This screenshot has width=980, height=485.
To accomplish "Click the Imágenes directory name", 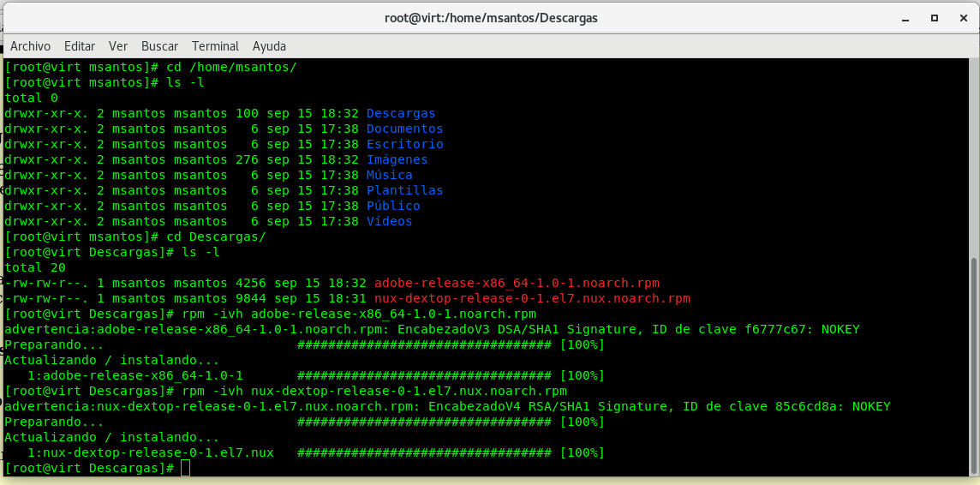I will (x=397, y=159).
